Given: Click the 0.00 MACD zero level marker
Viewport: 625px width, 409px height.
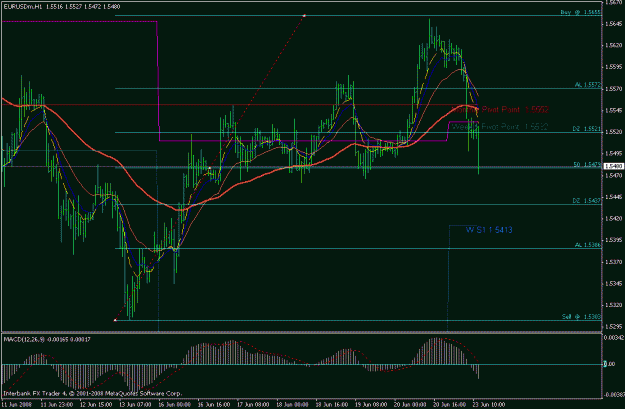Looking at the screenshot, I should tap(610, 364).
